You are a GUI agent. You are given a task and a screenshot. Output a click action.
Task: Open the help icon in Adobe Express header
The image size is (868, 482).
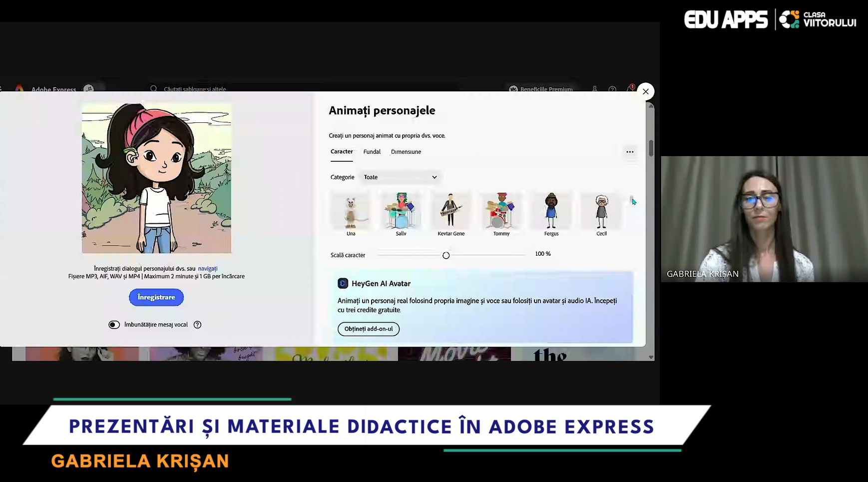(x=612, y=89)
